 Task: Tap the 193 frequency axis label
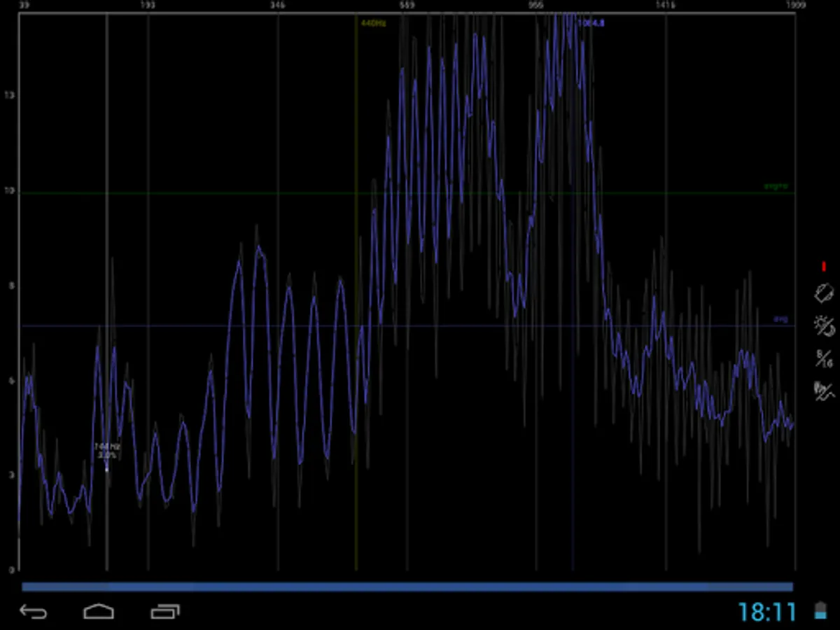click(148, 5)
